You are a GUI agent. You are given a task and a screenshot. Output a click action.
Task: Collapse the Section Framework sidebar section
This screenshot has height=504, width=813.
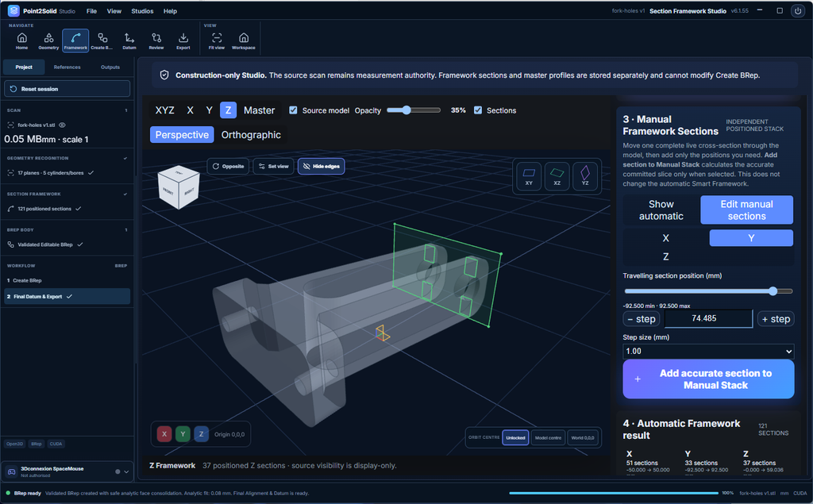coord(125,194)
